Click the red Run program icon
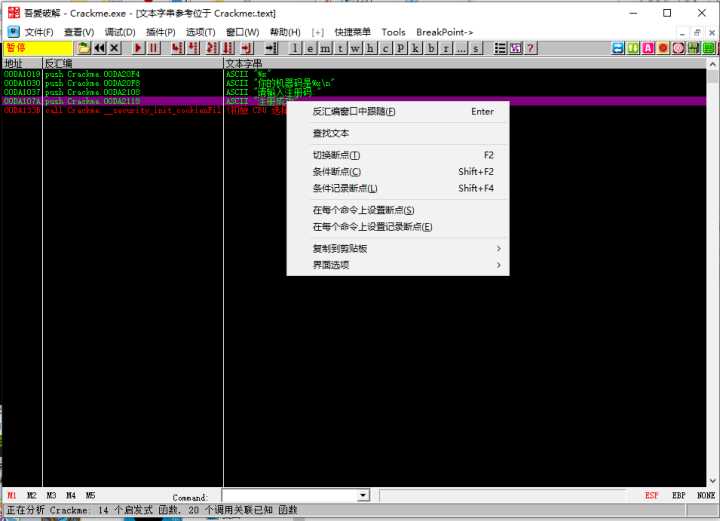720x521 pixels. [x=138, y=48]
